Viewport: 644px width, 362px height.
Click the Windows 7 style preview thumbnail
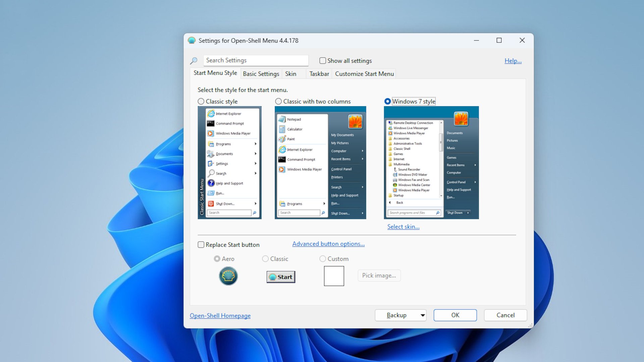coord(431,163)
